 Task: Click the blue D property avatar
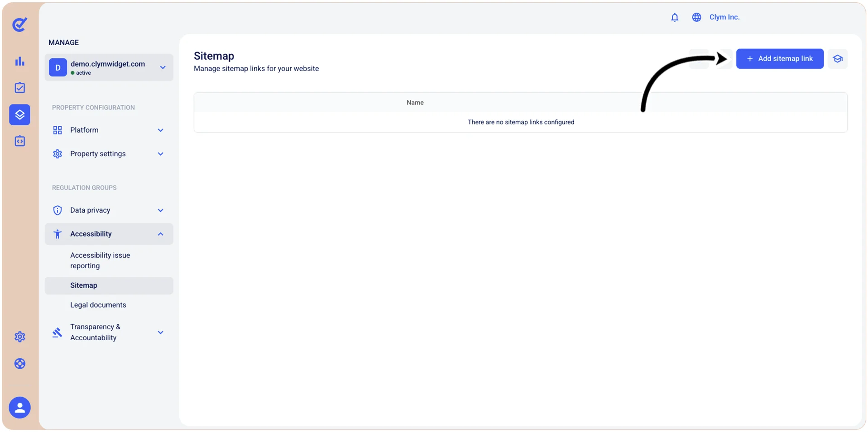click(x=58, y=67)
